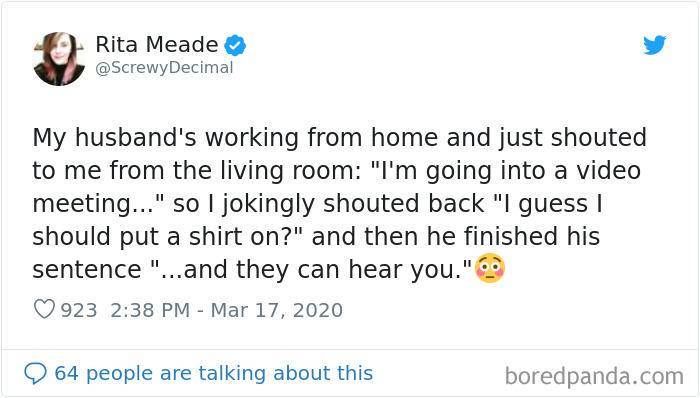Viewport: 700px width, 398px height.
Task: Click the "I guess I should put a shirt on?" quote
Action: pos(317,220)
